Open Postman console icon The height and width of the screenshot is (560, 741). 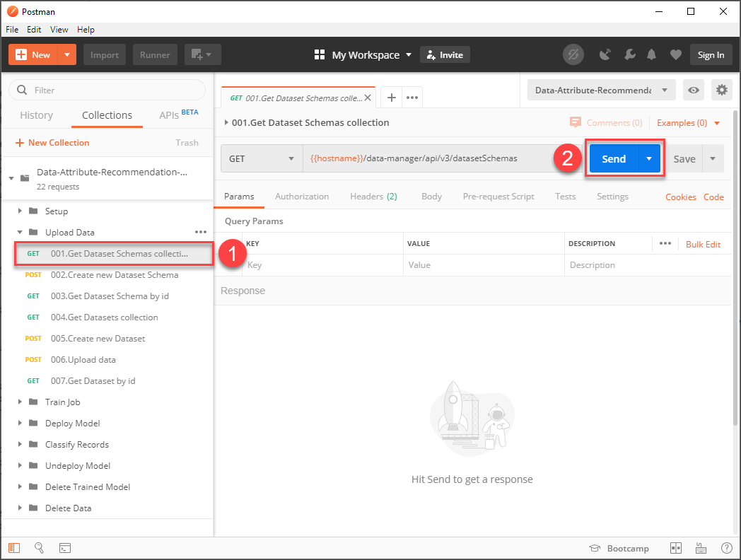point(65,548)
